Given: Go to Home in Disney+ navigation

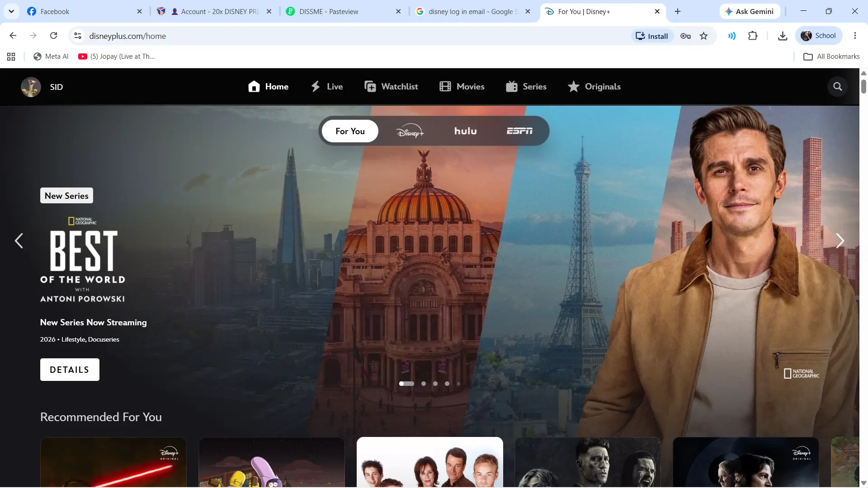Looking at the screenshot, I should [268, 87].
